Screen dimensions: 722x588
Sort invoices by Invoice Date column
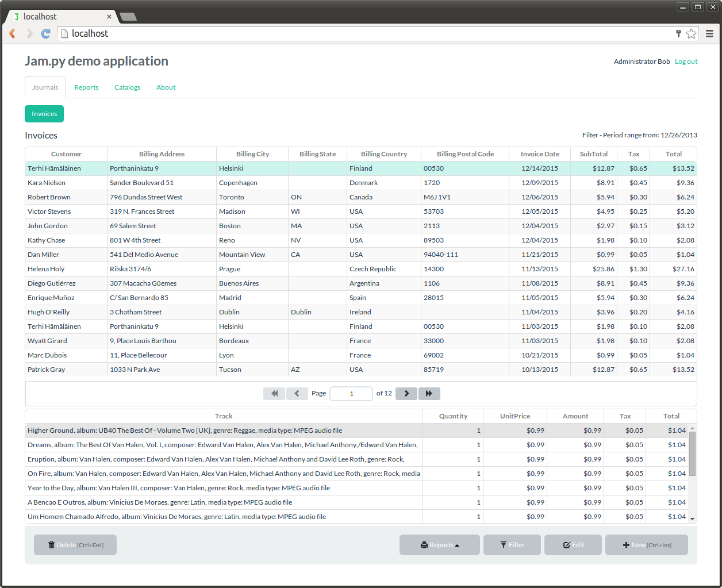[x=540, y=154]
